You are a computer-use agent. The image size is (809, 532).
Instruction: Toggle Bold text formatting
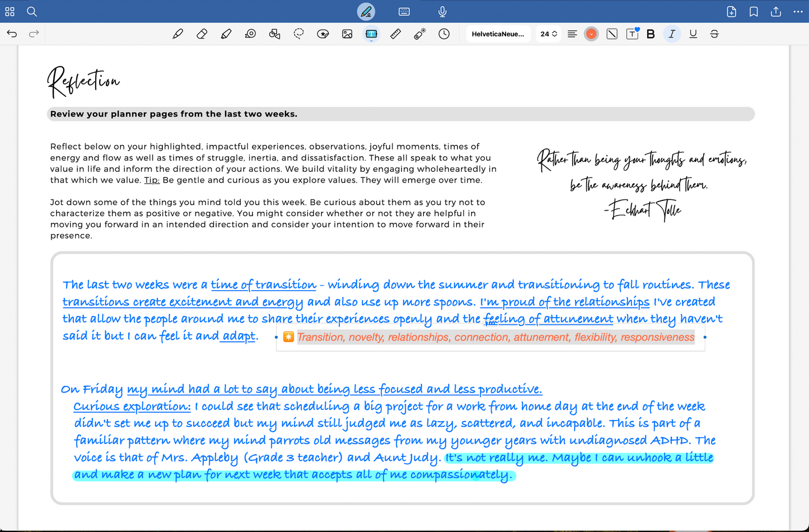pos(651,34)
